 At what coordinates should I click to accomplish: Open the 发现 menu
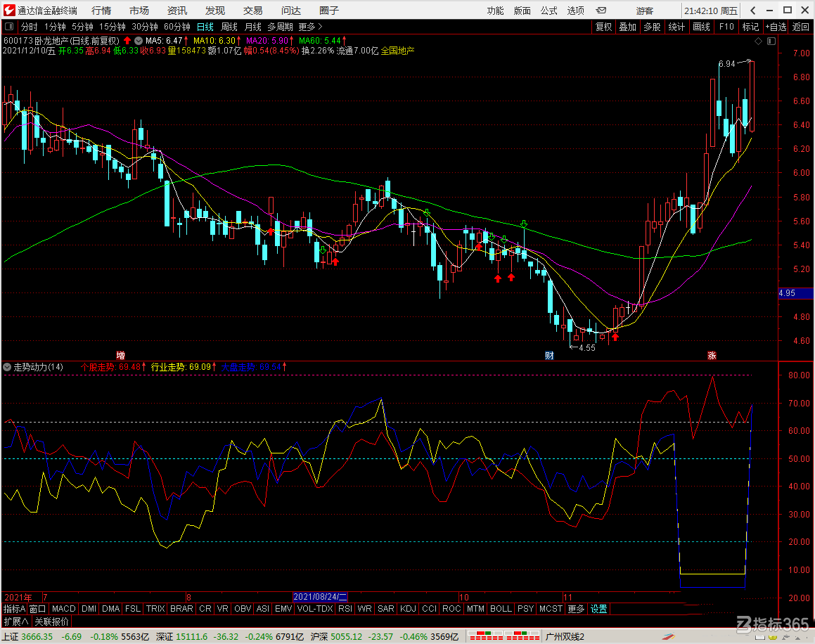[x=215, y=11]
